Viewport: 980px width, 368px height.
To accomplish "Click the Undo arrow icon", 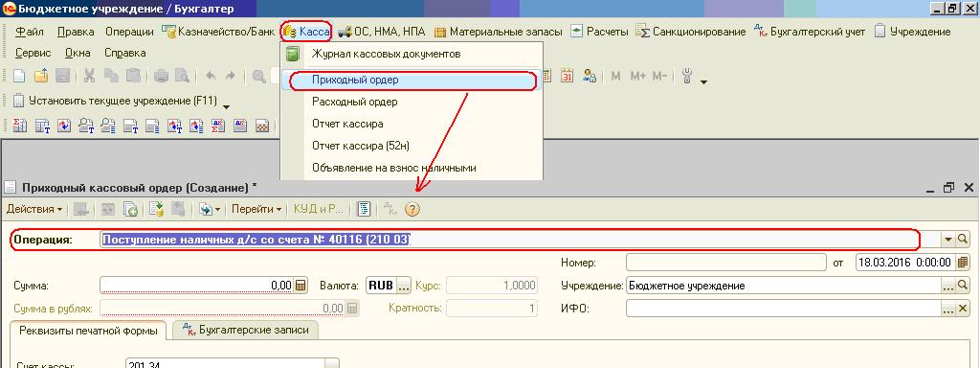I will 211,77.
